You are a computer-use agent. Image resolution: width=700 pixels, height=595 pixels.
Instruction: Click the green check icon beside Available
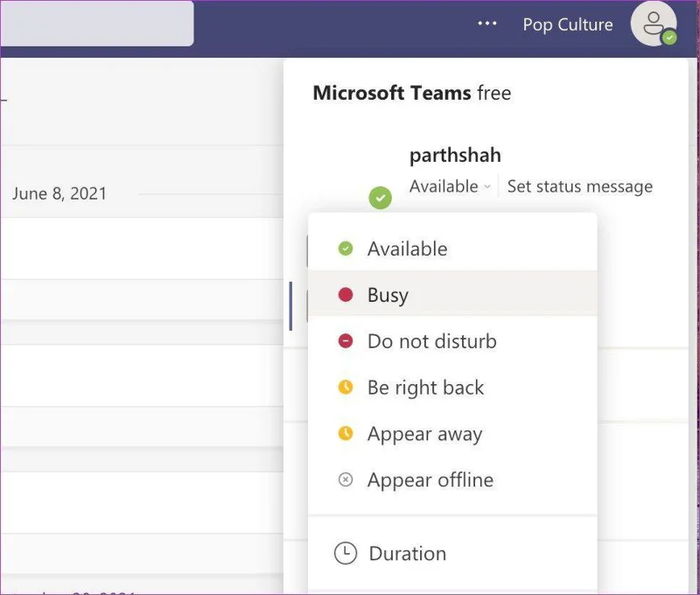tap(346, 248)
